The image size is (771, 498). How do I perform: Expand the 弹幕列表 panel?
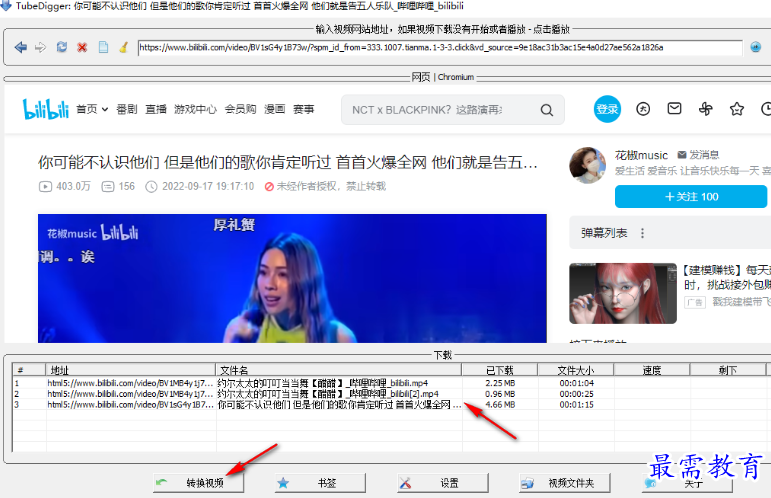[x=604, y=233]
